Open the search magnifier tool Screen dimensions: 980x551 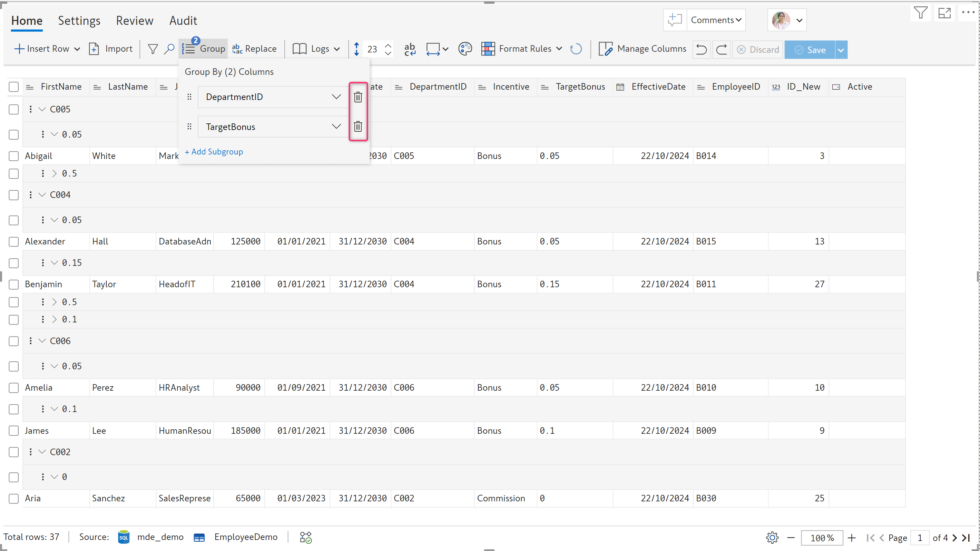coord(169,49)
